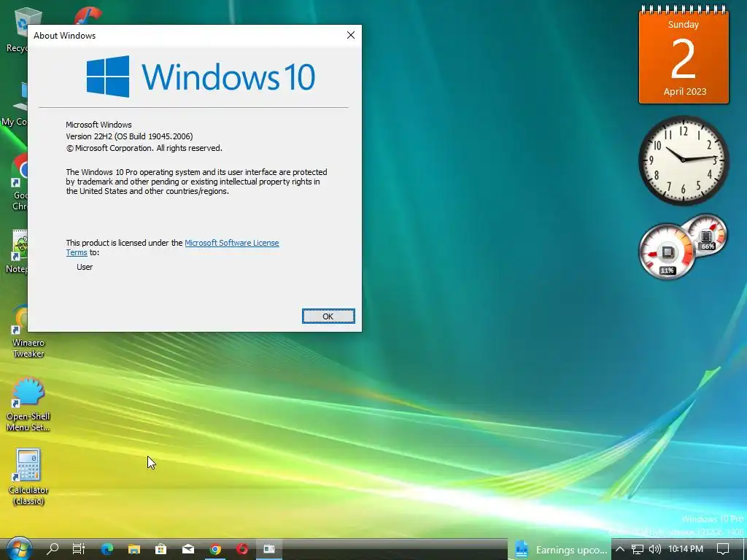Open the Action Center notifications icon
747x560 pixels.
click(723, 549)
